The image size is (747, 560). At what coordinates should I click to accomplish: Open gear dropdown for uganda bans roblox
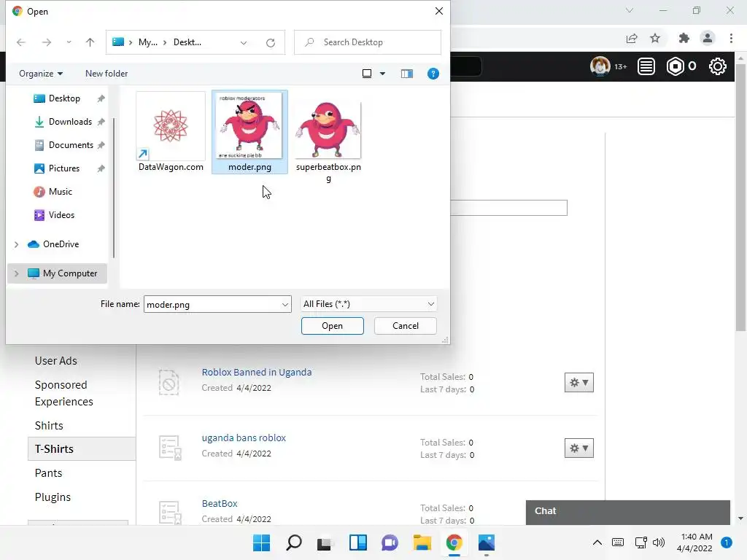[578, 448]
